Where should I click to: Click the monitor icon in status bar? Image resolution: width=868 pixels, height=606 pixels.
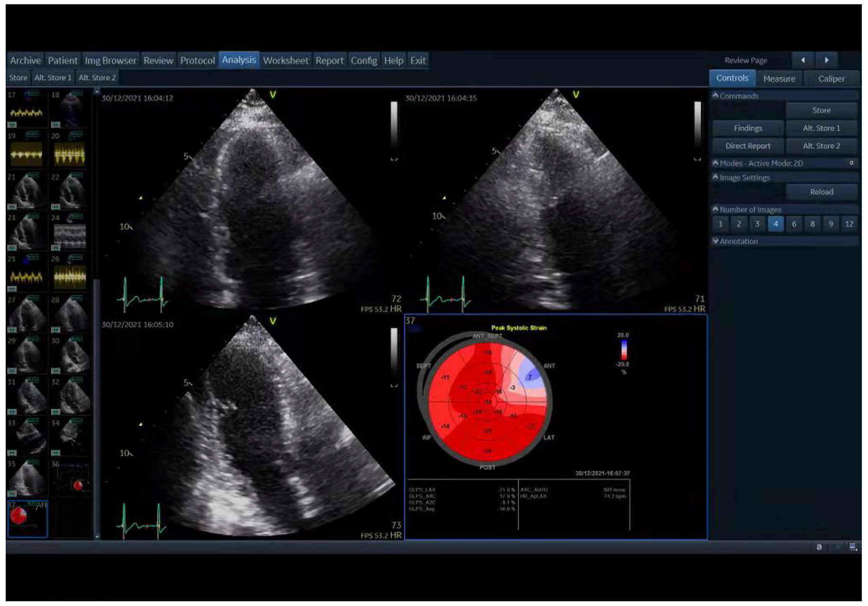click(853, 547)
